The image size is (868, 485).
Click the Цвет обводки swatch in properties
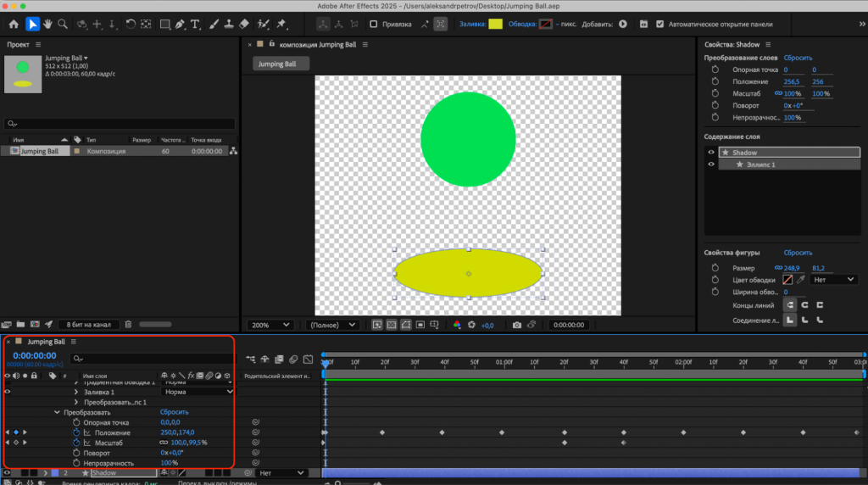[x=787, y=280]
